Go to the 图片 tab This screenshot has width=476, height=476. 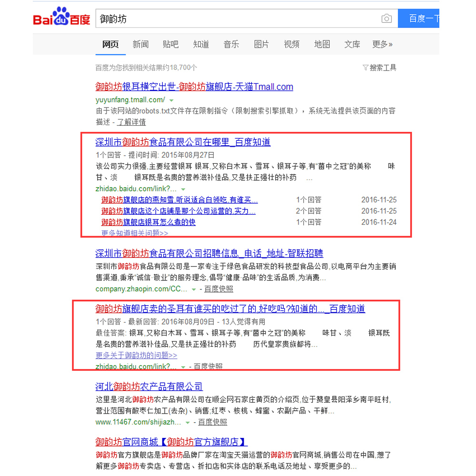[x=261, y=44]
